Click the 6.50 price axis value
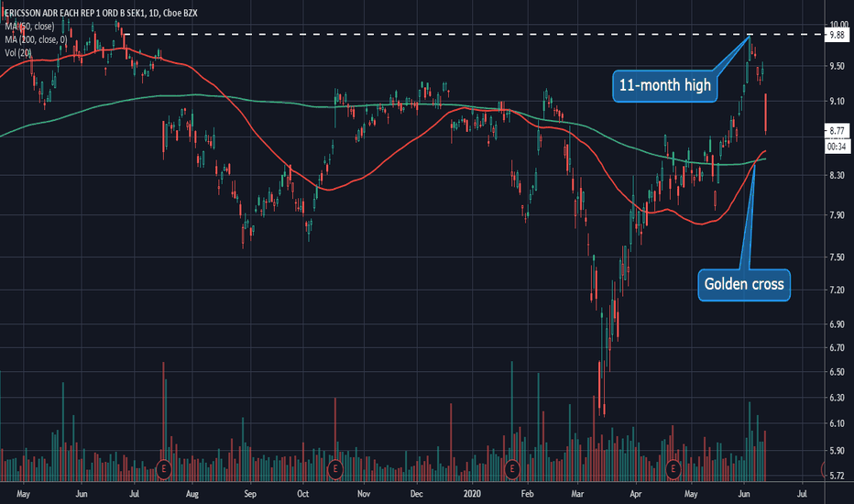 click(837, 372)
